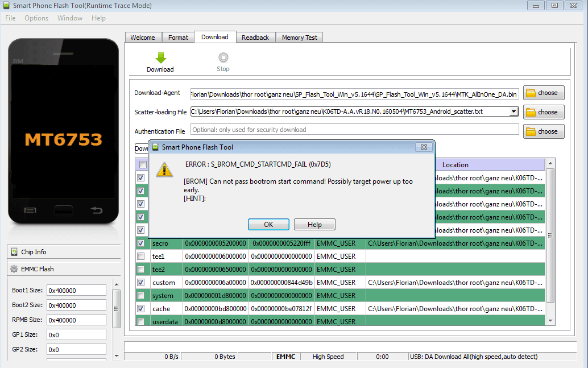The height and width of the screenshot is (368, 588).
Task: Click the error dialog's title icon
Action: (x=155, y=147)
